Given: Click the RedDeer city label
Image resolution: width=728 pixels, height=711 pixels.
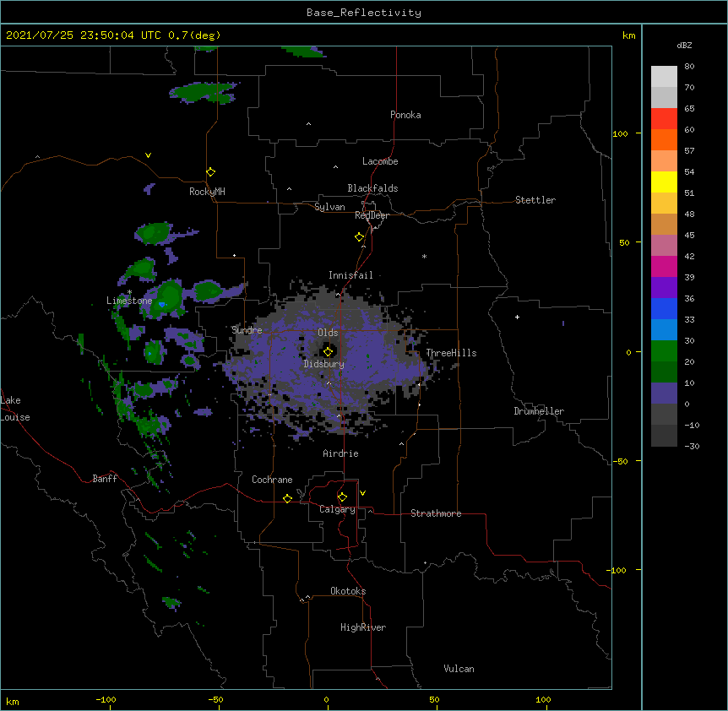Looking at the screenshot, I should coord(372,215).
